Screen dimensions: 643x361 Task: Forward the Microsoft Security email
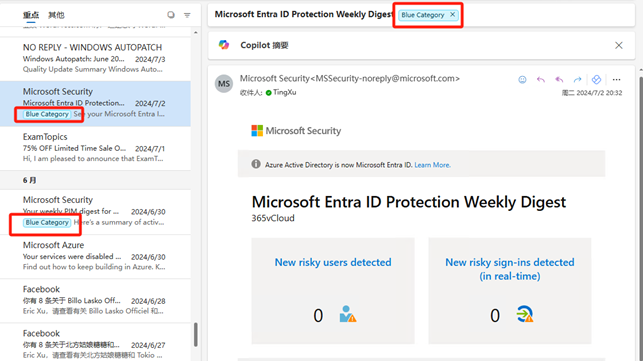tap(577, 80)
